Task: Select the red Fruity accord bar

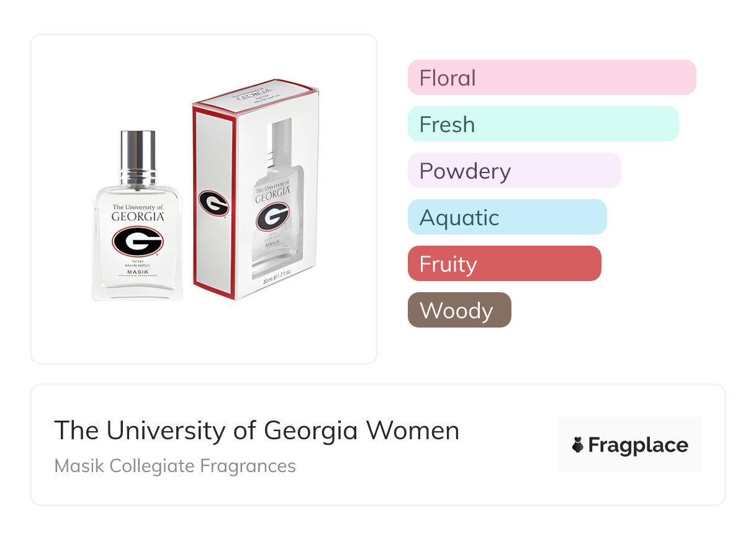Action: (504, 264)
